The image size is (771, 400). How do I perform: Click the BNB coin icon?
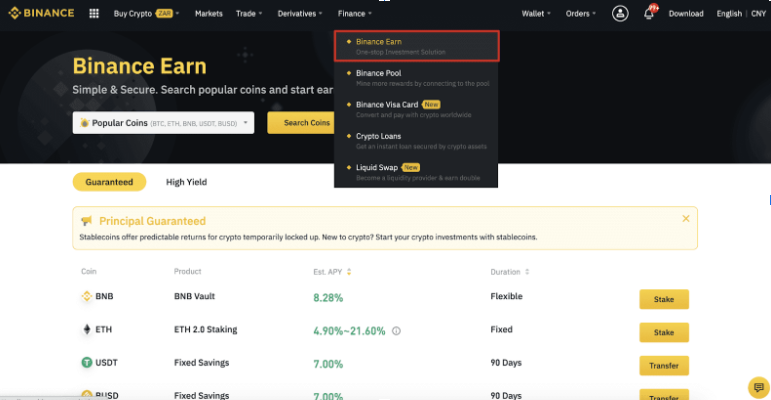point(87,296)
